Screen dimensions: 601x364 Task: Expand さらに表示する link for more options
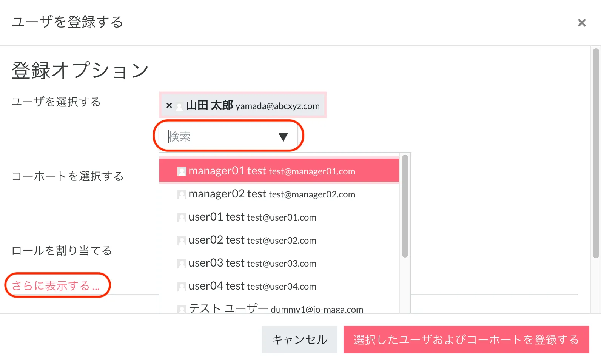coord(56,285)
